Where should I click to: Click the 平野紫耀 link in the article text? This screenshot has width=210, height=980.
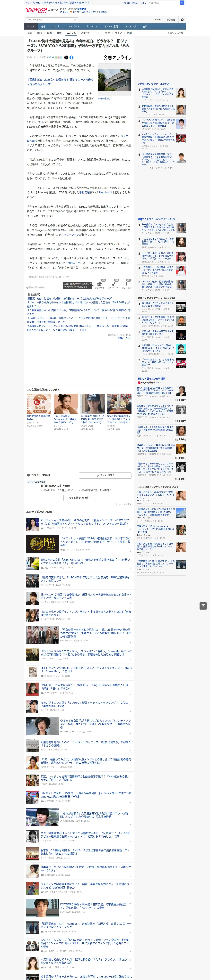pyautogui.click(x=84, y=193)
